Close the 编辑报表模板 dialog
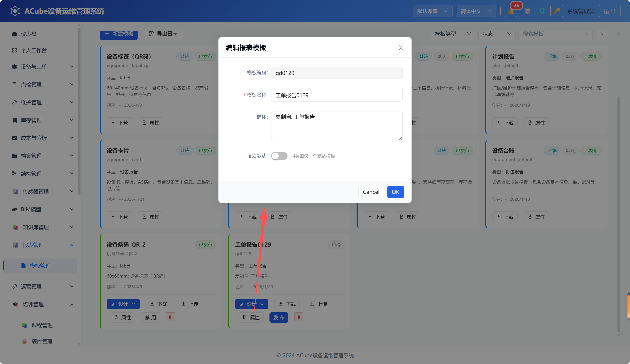This screenshot has height=364, width=630. pyautogui.click(x=401, y=47)
